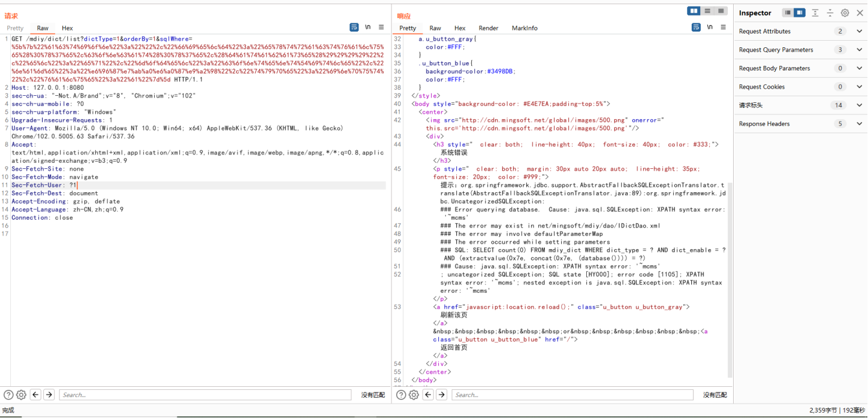Focus the request search field
Image resolution: width=868 pixels, height=418 pixels.
point(205,395)
